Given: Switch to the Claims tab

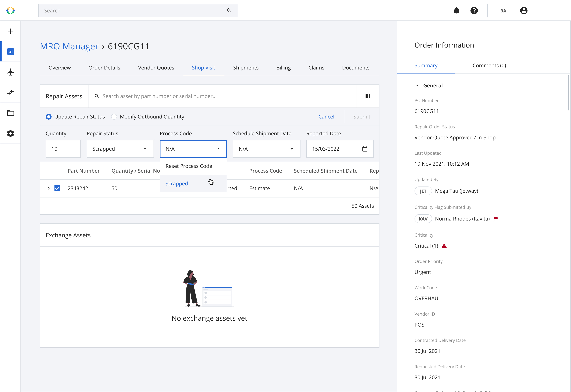Looking at the screenshot, I should (316, 68).
